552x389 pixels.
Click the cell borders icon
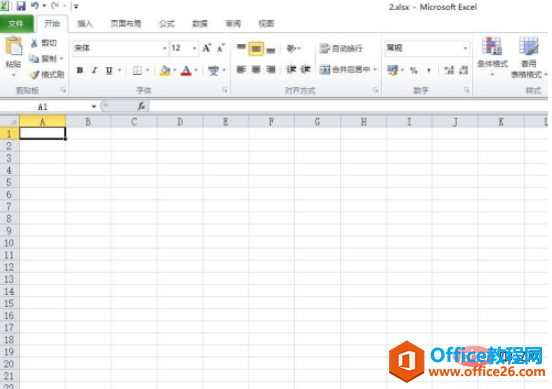(x=137, y=70)
